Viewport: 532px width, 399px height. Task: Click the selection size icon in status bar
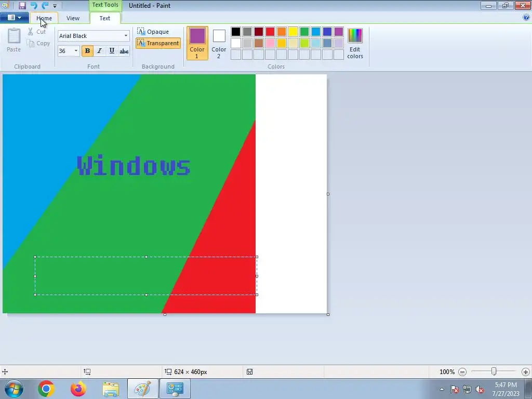coord(87,371)
